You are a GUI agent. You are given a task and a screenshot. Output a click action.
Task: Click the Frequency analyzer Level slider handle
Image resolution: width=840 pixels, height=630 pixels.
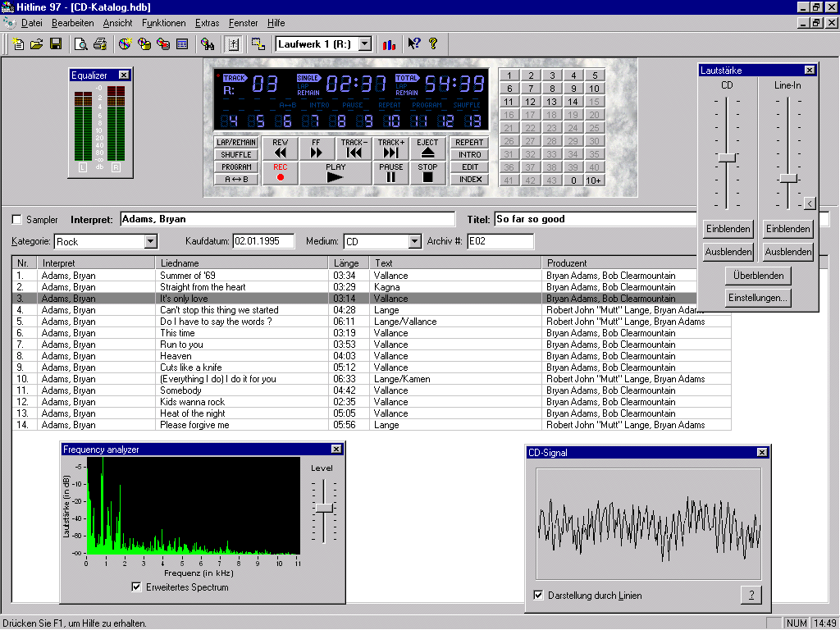click(324, 508)
